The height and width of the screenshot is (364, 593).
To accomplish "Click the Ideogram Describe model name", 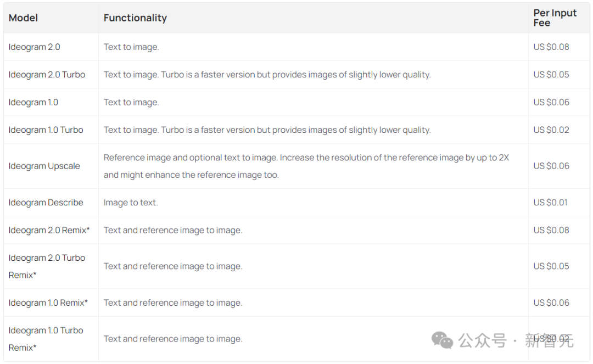I will click(46, 203).
